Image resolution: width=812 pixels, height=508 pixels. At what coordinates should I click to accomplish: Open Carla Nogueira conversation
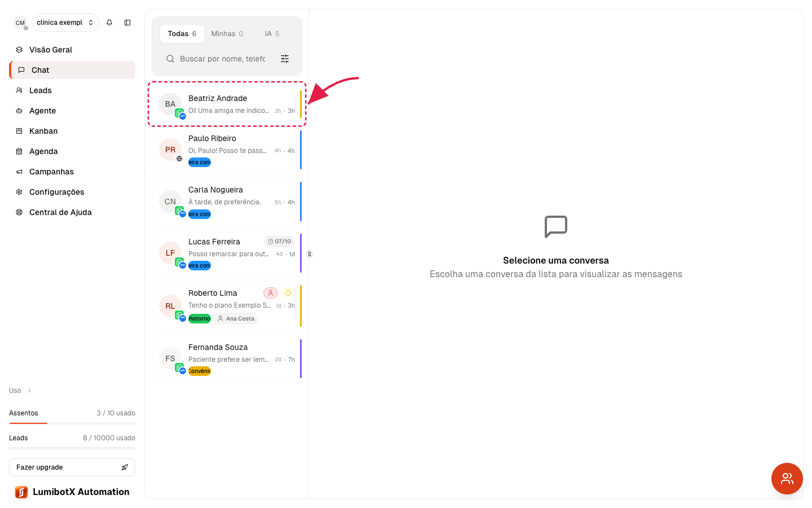(227, 202)
